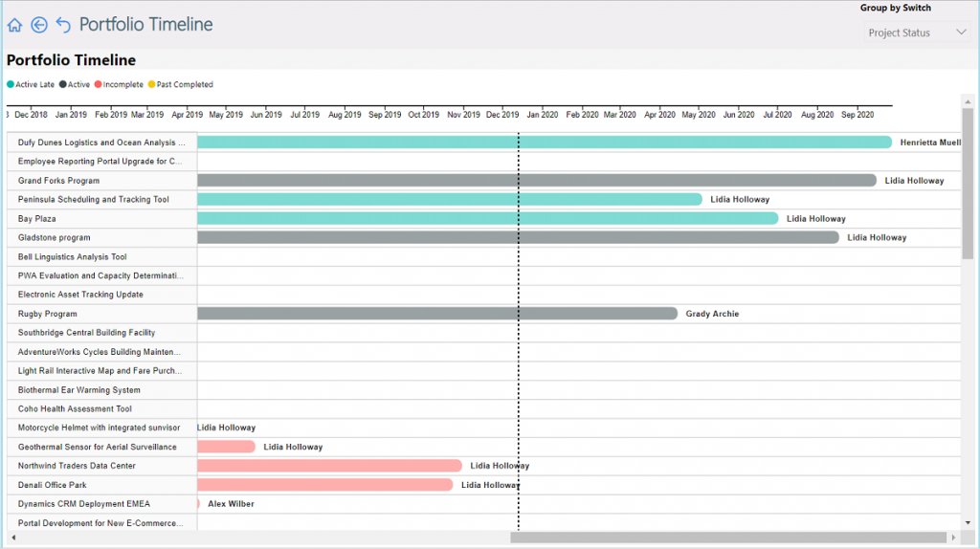Click Peninsula Scheduling and Tracking Tool label

(94, 199)
